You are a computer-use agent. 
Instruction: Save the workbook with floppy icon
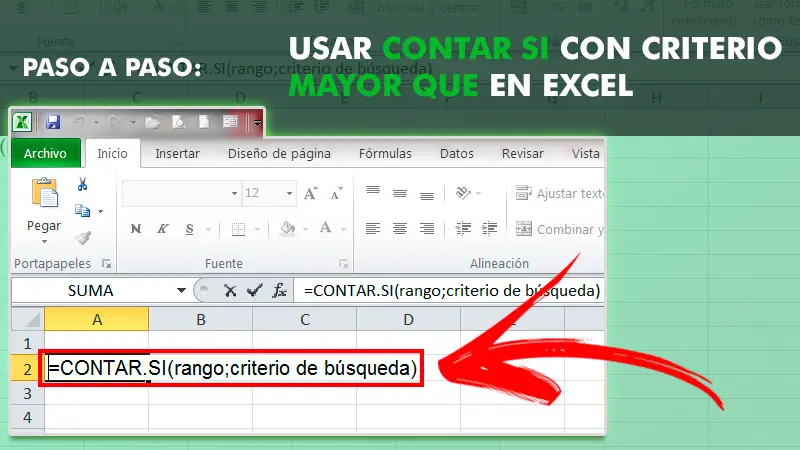pos(53,122)
